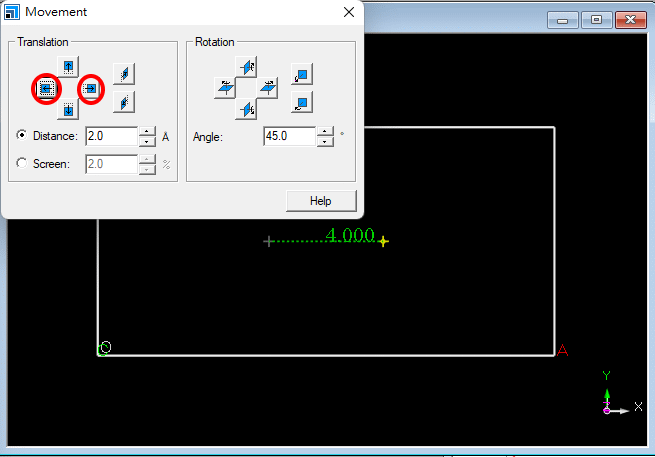Click the lower in-plane rotate button at far right

(x=302, y=102)
